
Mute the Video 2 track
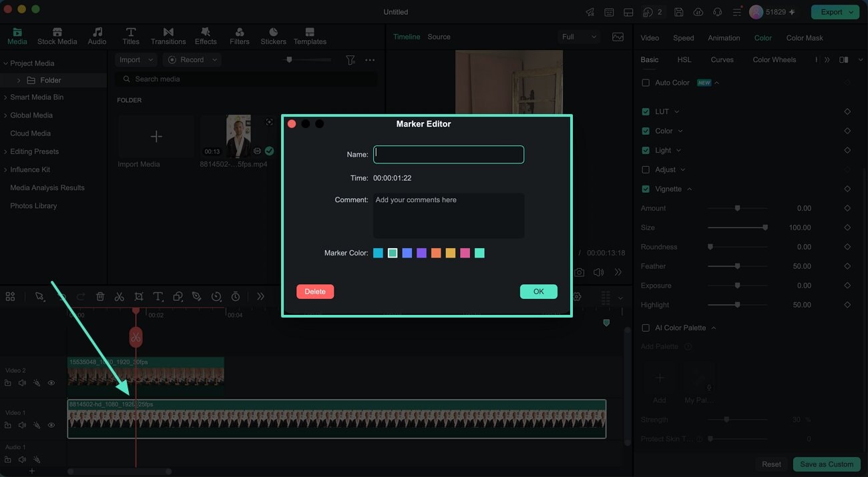pyautogui.click(x=22, y=383)
